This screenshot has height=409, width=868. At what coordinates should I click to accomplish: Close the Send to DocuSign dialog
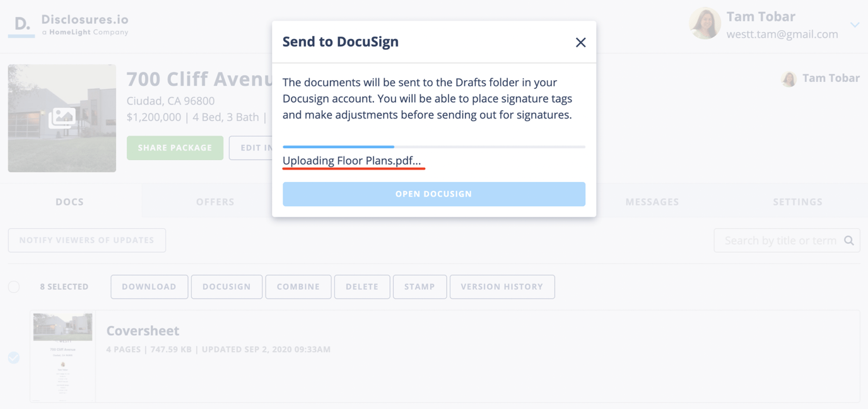(x=580, y=42)
